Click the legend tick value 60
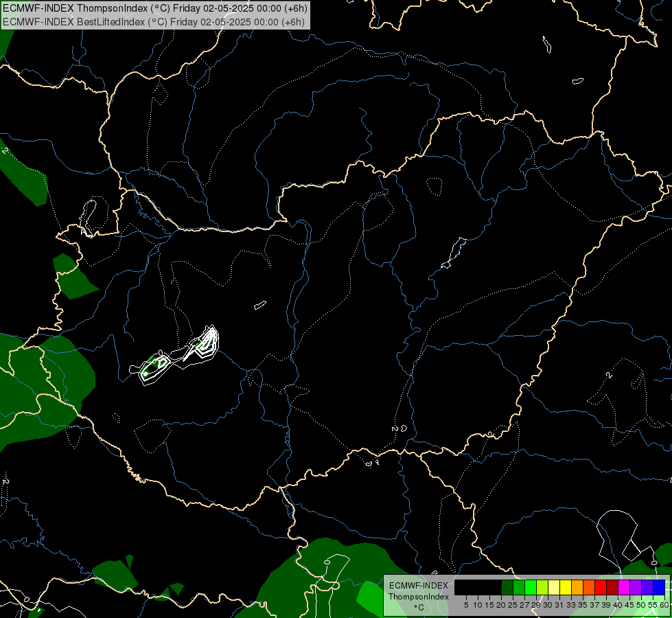The height and width of the screenshot is (618, 672). (x=664, y=605)
